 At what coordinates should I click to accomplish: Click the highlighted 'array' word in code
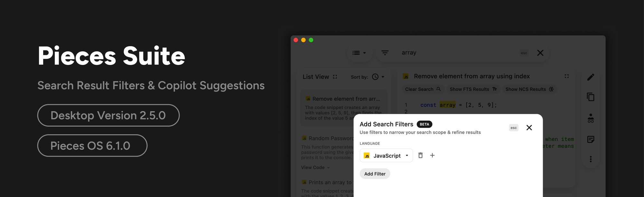pyautogui.click(x=448, y=105)
